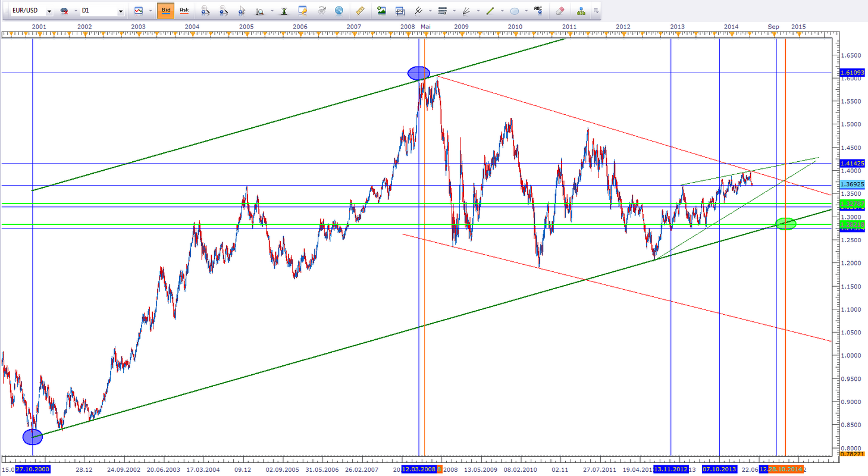Select the eraser tool
The height and width of the screenshot is (476, 868).
coord(559,11)
